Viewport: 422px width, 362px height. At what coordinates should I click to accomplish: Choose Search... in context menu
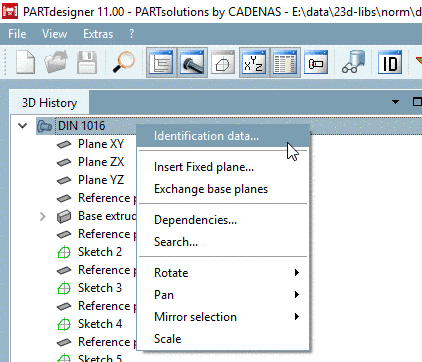click(x=223, y=242)
